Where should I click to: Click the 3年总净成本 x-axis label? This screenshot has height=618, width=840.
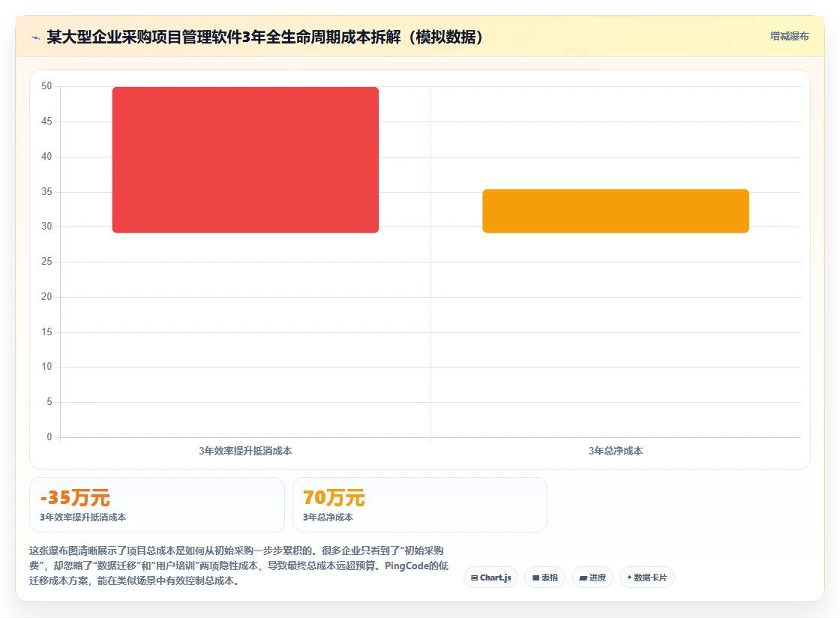616,451
